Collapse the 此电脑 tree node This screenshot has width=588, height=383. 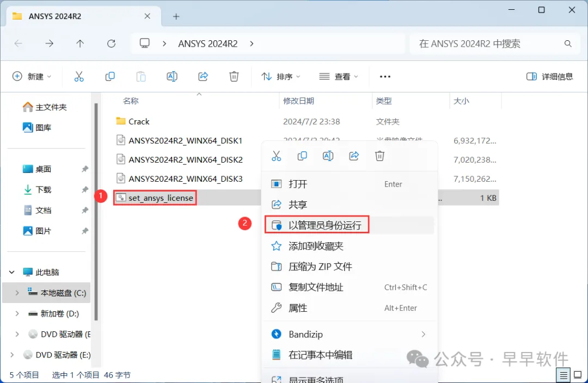click(x=12, y=272)
